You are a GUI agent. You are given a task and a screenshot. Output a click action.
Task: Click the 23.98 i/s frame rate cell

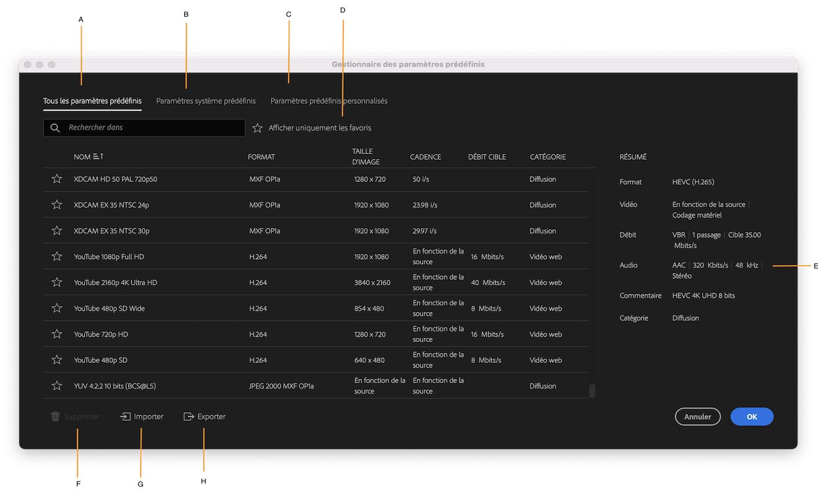(x=425, y=205)
